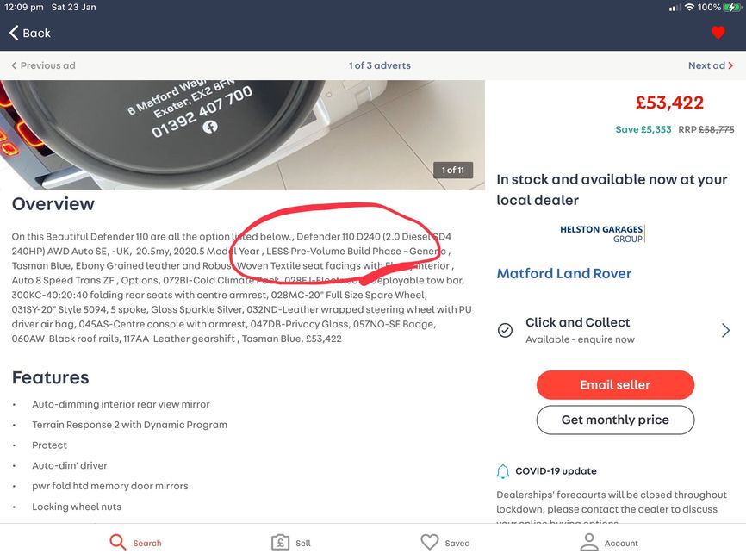This screenshot has width=746, height=560.
Task: Tap the Click and Collect checkmark icon
Action: 505,330
